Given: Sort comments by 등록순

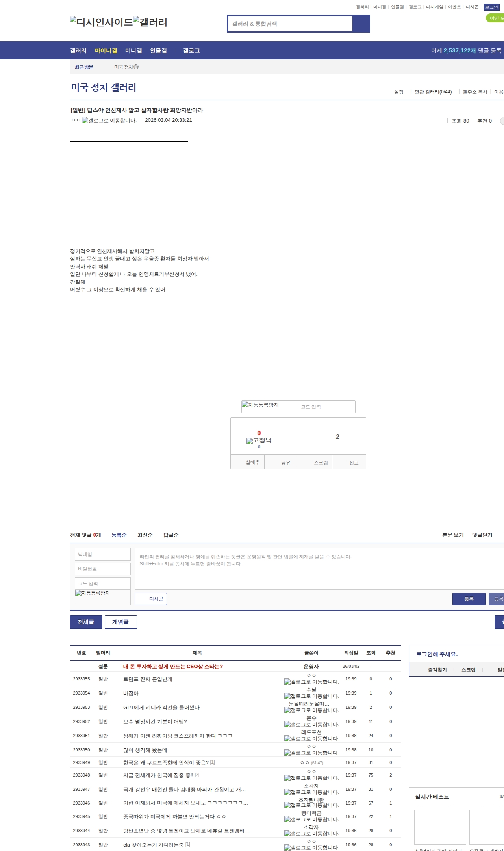Looking at the screenshot, I should (x=119, y=535).
